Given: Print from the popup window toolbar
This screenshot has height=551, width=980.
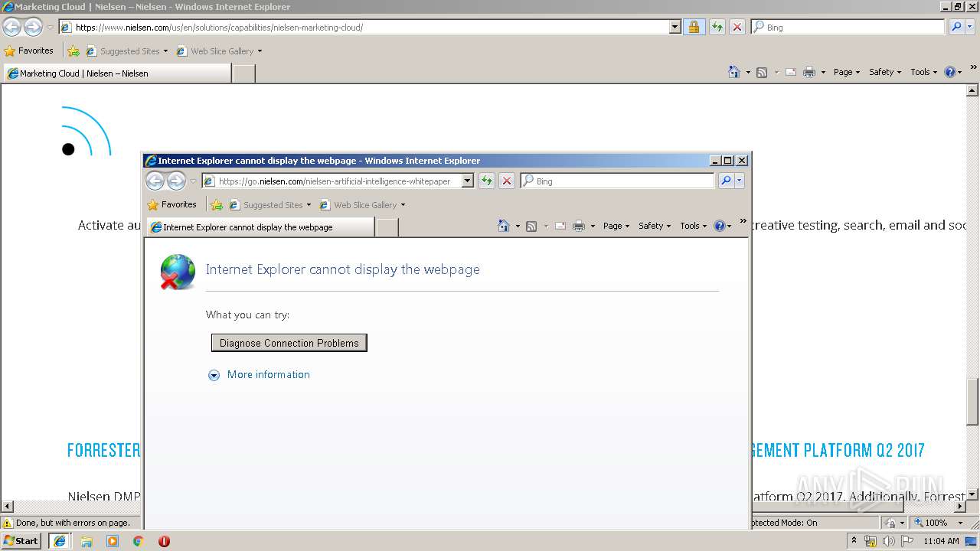Looking at the screenshot, I should 579,226.
